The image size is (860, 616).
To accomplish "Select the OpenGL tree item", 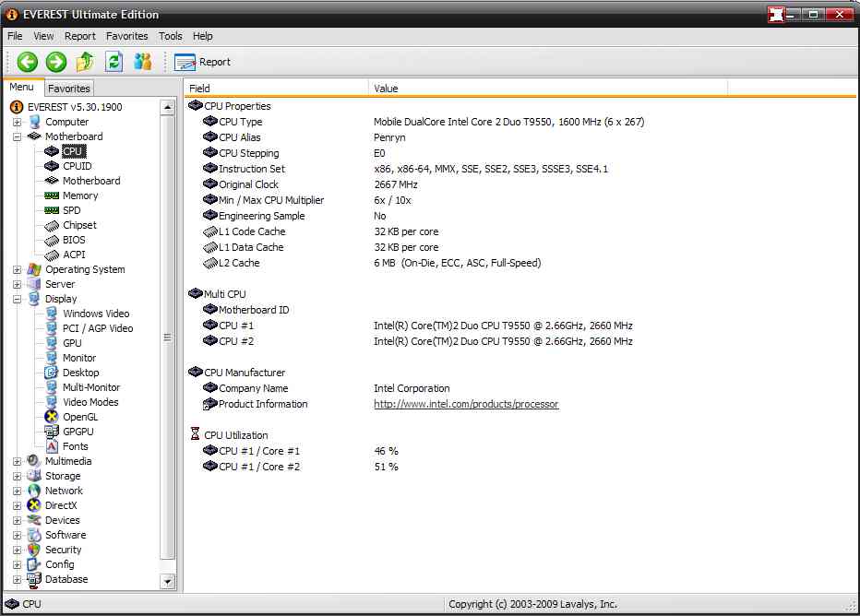I will [x=80, y=417].
